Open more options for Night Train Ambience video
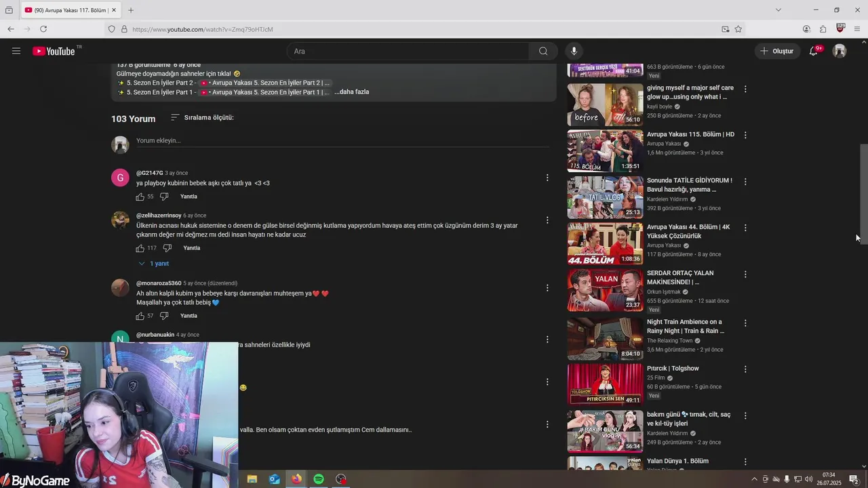This screenshot has height=488, width=868. point(745,323)
